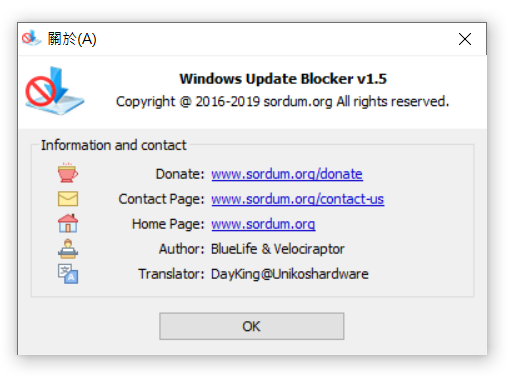
Task: Click the translator language icon
Action: click(x=68, y=274)
